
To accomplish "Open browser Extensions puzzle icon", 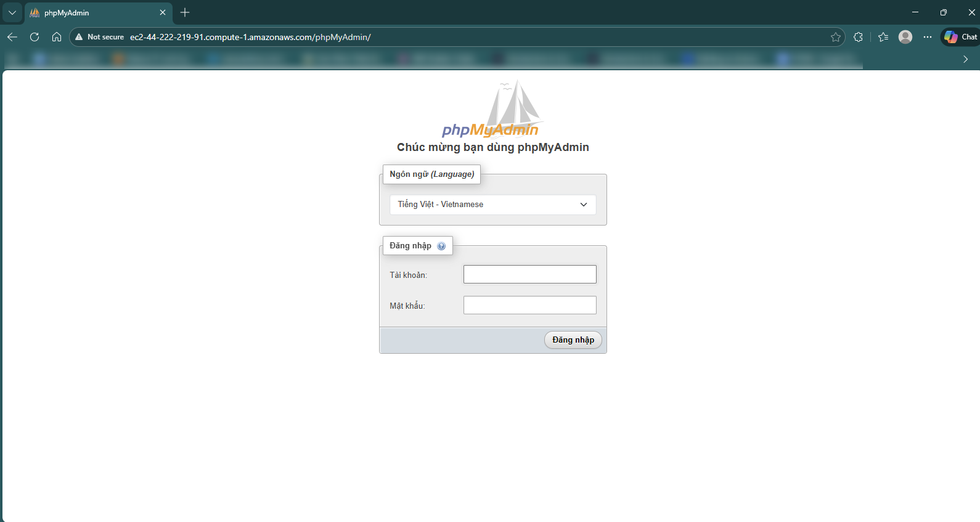I will 858,37.
